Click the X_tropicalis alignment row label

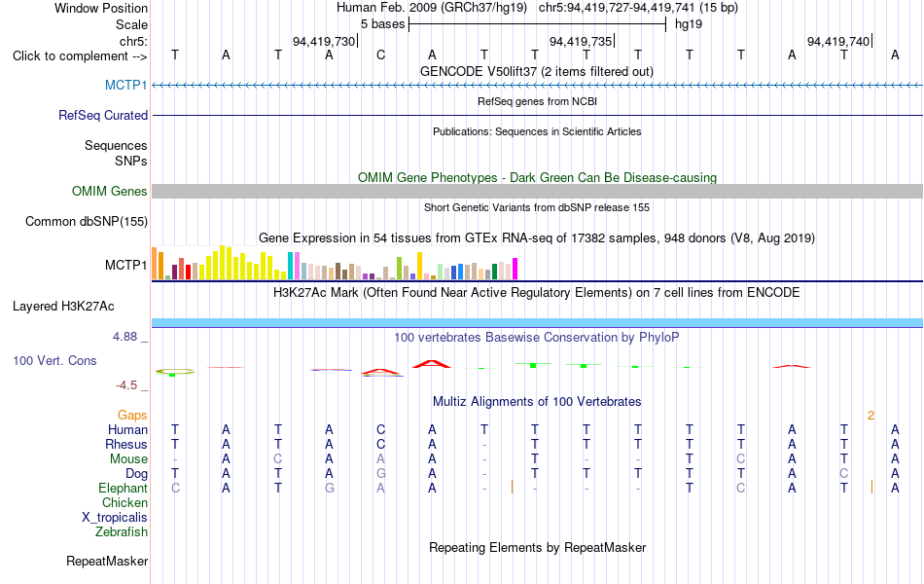click(x=115, y=518)
